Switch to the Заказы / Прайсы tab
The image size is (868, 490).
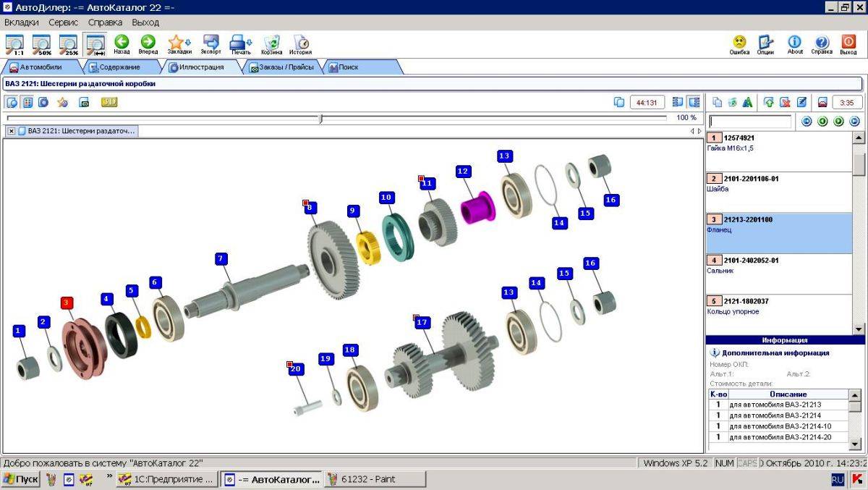282,67
